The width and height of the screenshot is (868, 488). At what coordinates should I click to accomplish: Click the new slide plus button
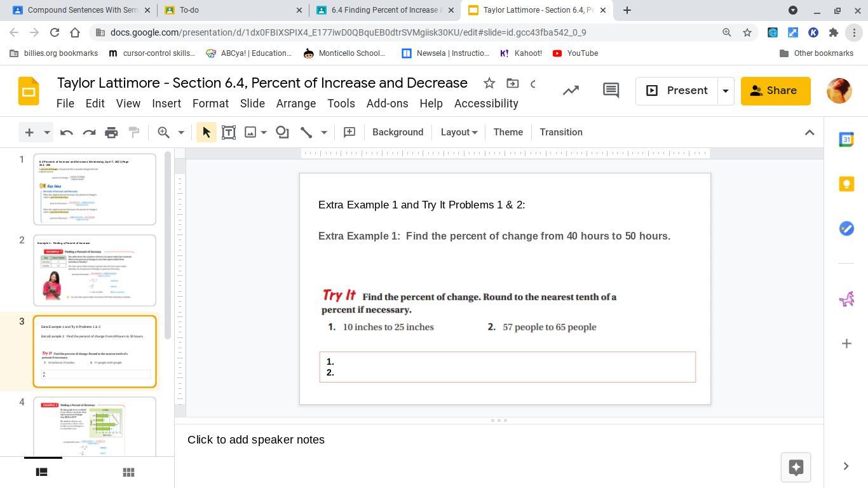(29, 132)
